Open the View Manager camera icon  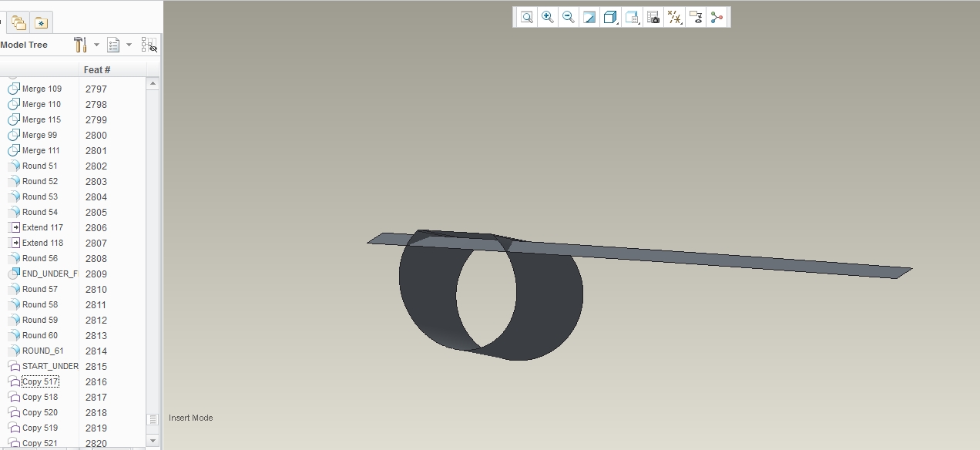tap(653, 17)
